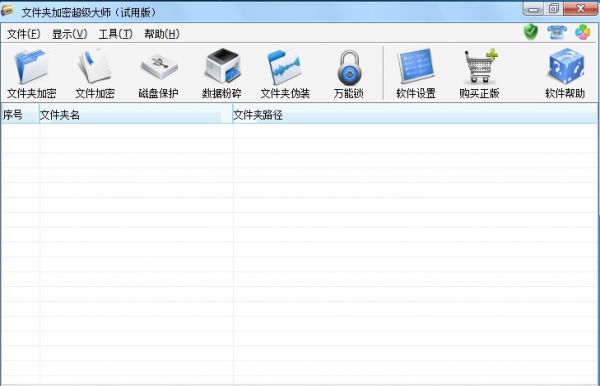
Task: Select the 文件加密 file encryption tool
Action: pos(95,74)
